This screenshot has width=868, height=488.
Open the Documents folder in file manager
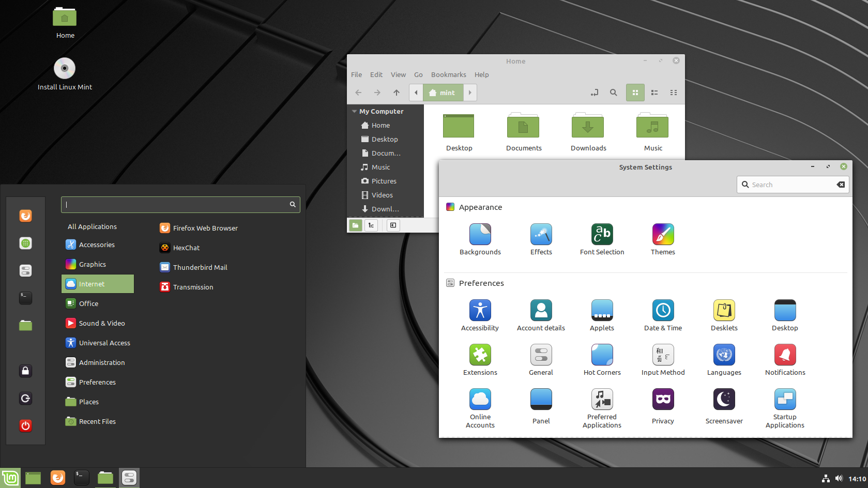(x=524, y=132)
